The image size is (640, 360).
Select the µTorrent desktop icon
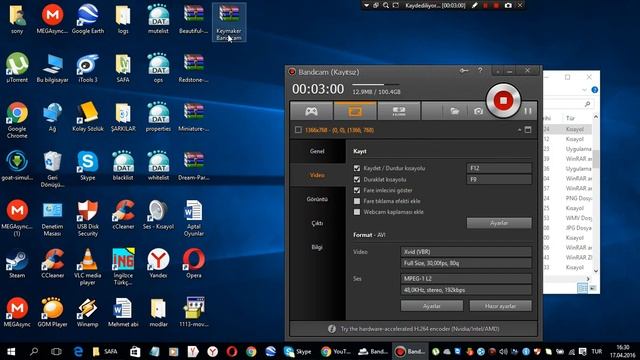(17, 68)
